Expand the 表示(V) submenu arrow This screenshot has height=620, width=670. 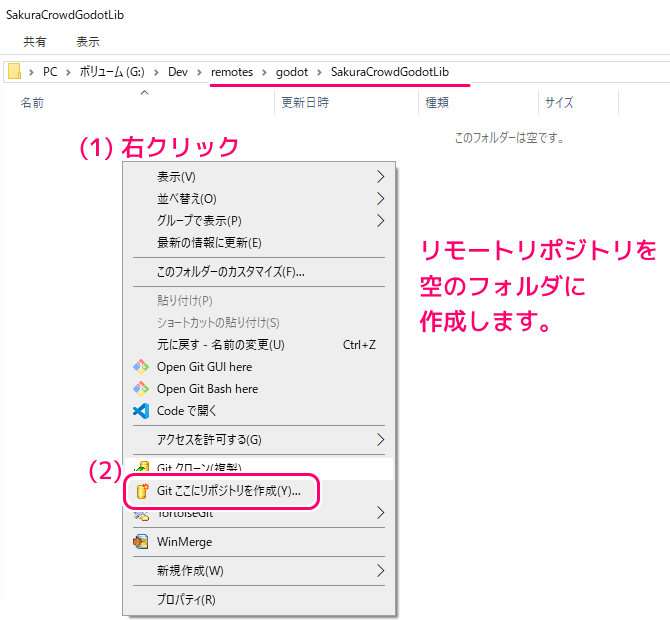[380, 176]
